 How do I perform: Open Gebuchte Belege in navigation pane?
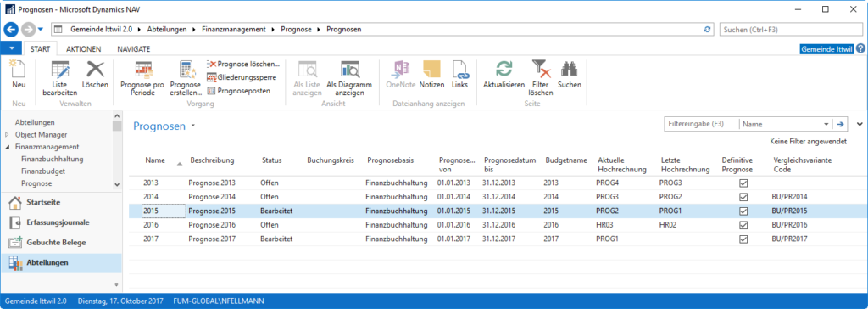(x=61, y=243)
